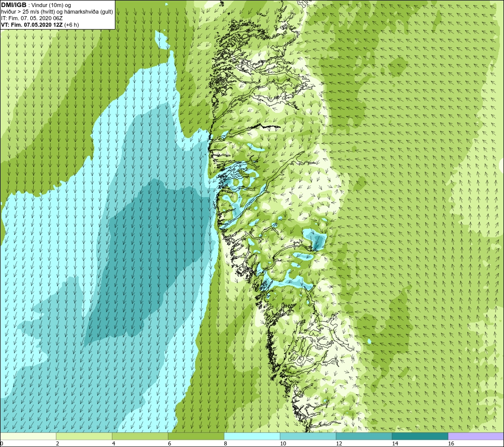Screen dimensions: 504x447
Task: Select the "VT: Fim. 07.05.2020 12Z" valid time
Action: coord(32,25)
